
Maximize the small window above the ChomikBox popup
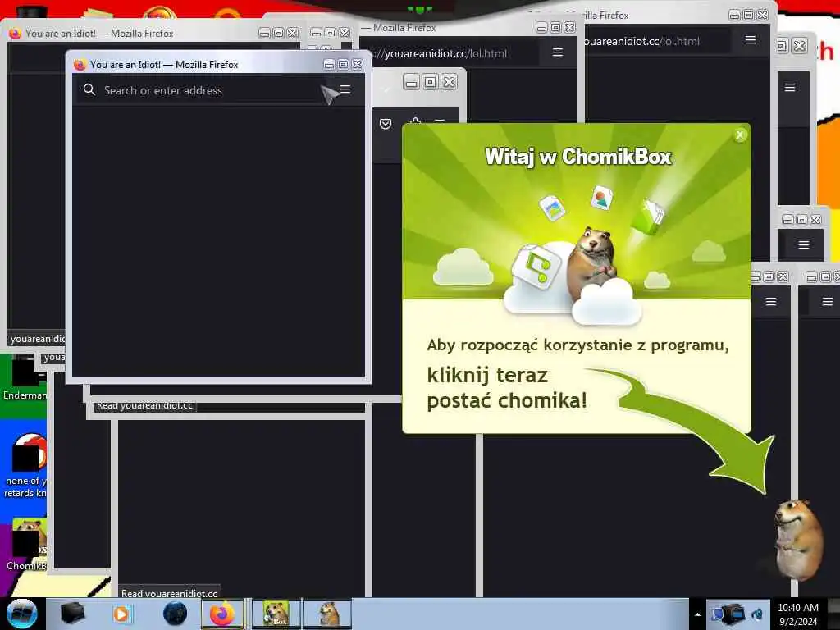[430, 82]
